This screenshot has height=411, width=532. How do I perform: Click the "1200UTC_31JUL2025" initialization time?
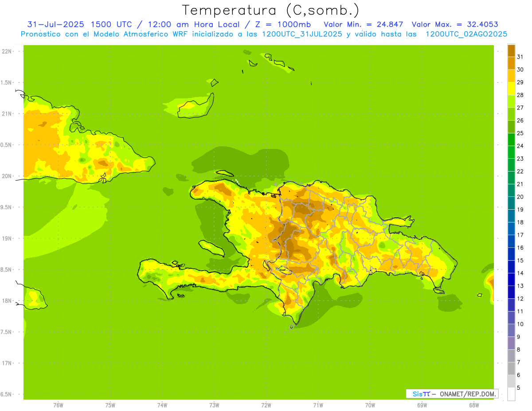click(301, 34)
